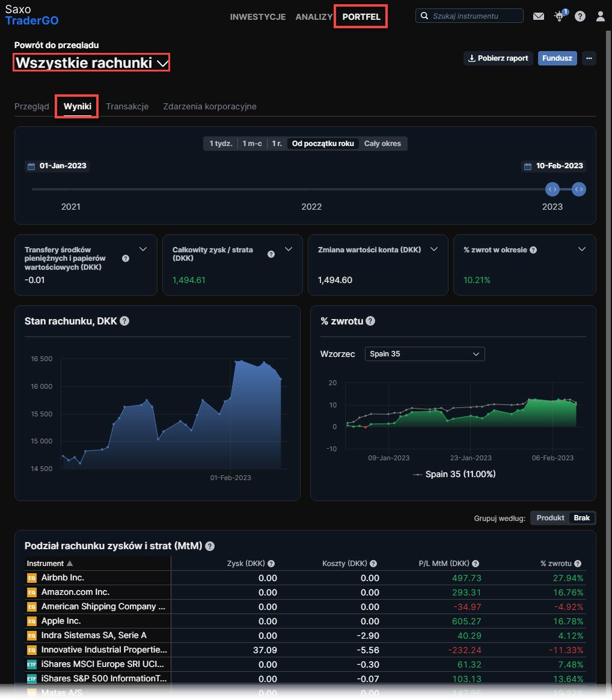Open the three-dots more options button
The width and height of the screenshot is (612, 700).
coord(589,58)
